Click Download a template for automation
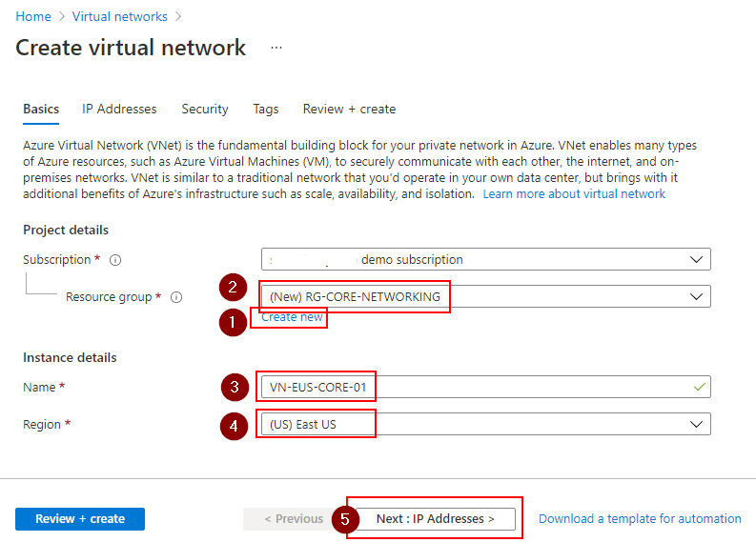756x542 pixels. 640,519
